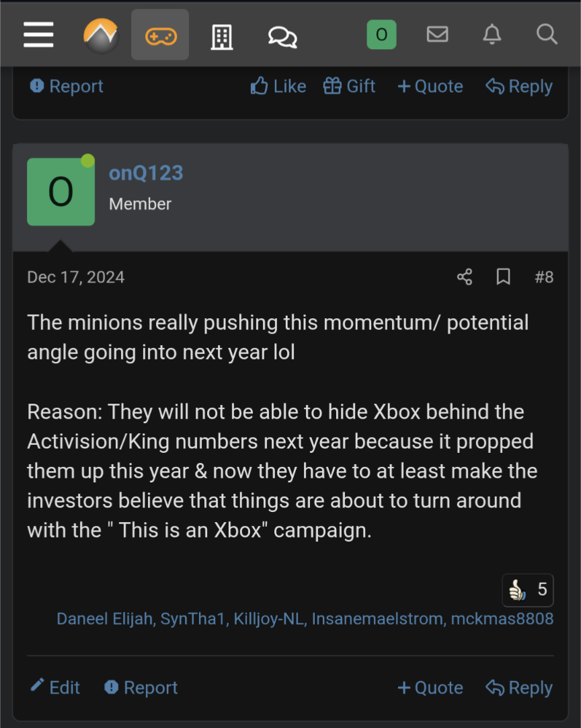Open the notifications bell
Image resolution: width=581 pixels, height=728 pixels.
pyautogui.click(x=492, y=35)
